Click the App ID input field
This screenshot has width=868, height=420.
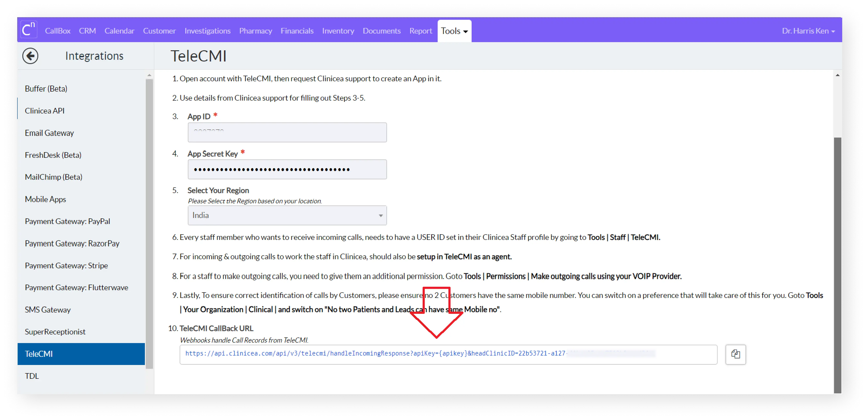287,132
